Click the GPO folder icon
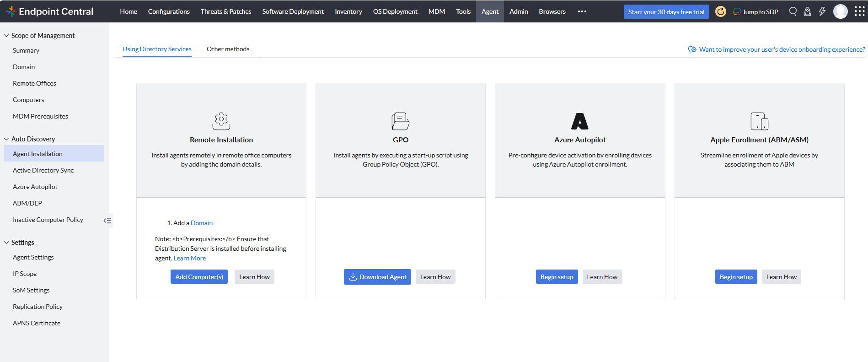Screen dimensions: 868x362 pos(401,121)
